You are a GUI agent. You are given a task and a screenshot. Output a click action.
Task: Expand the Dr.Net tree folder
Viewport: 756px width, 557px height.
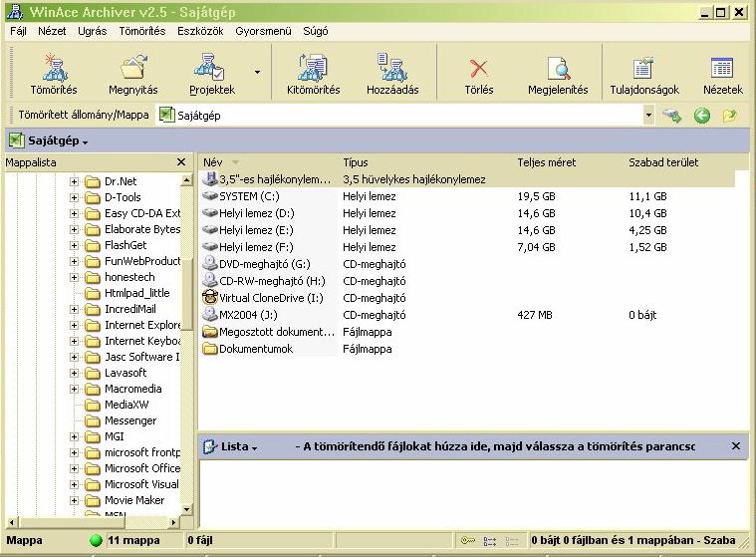(74, 181)
